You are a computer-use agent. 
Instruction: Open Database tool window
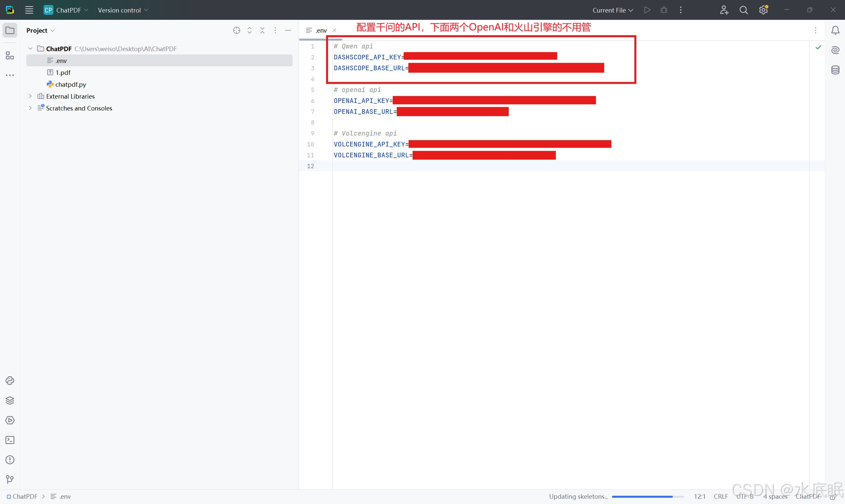(835, 70)
